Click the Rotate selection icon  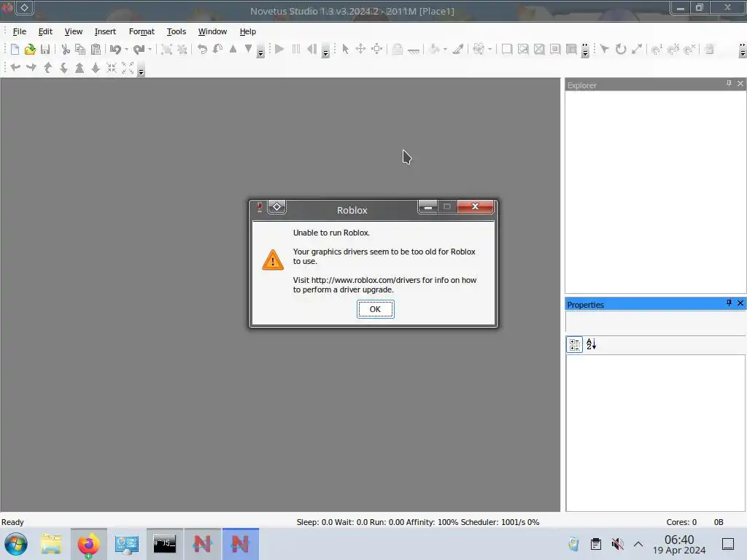203,49
